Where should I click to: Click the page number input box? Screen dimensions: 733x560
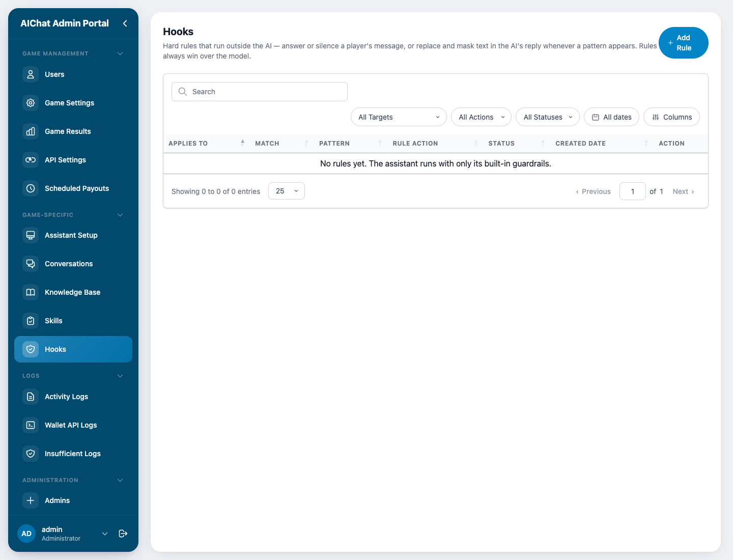(x=633, y=191)
